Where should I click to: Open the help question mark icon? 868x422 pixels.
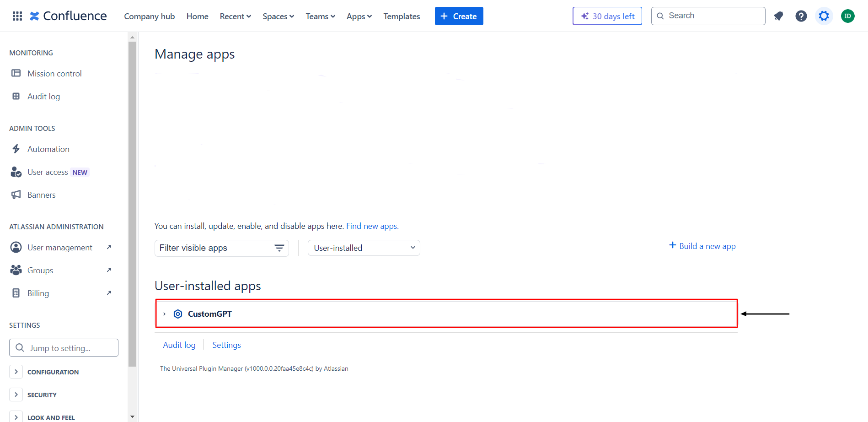tap(801, 16)
